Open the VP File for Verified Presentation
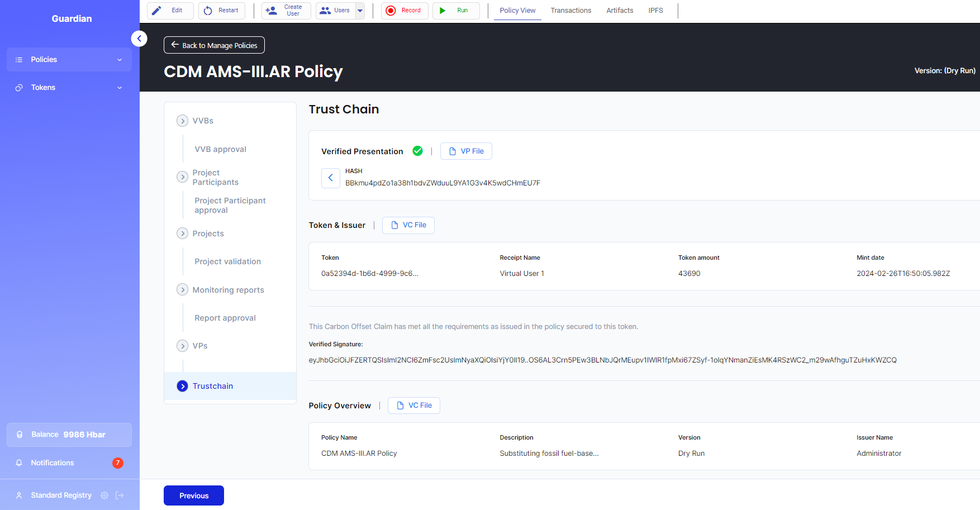Screen dimensions: 980x510 [466, 151]
